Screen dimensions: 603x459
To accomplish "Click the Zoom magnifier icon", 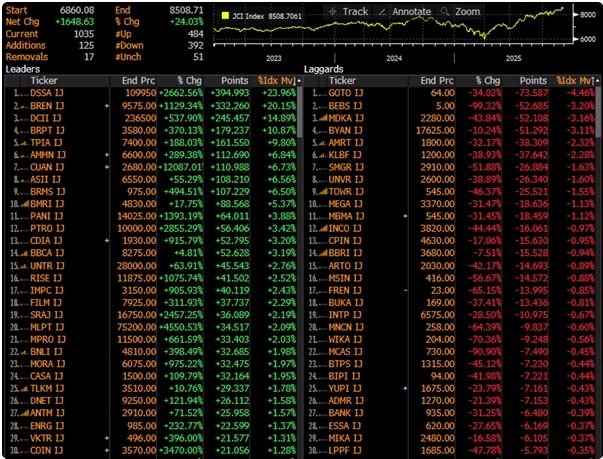I will [445, 12].
